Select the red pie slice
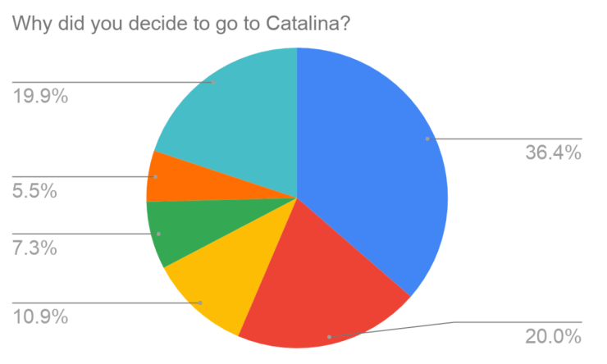Viewport: 607px width, 364px height. point(320,295)
